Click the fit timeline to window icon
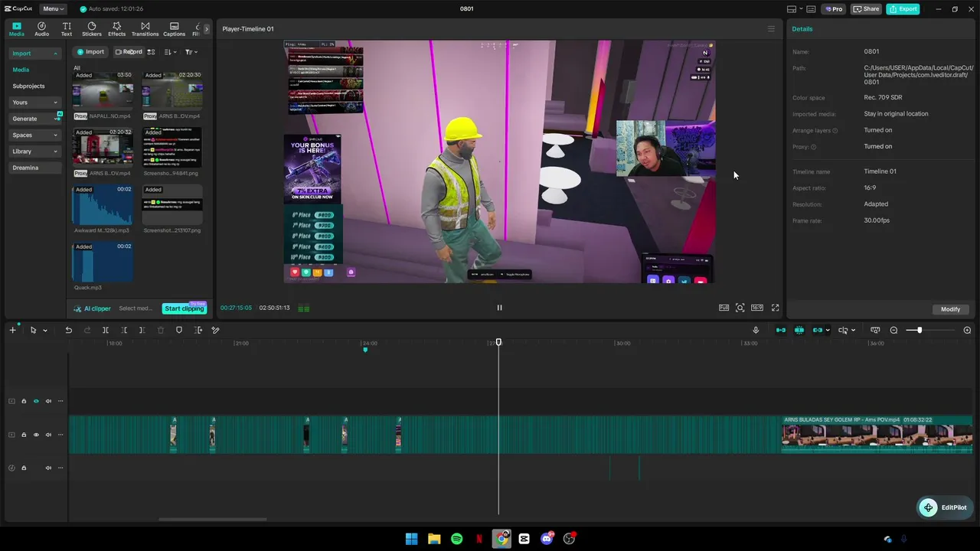 pyautogui.click(x=875, y=330)
